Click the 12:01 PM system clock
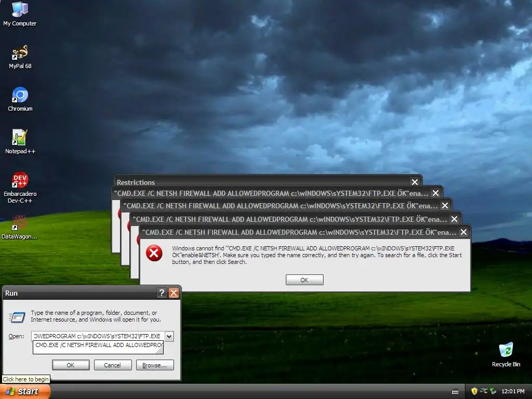This screenshot has width=532, height=399. click(x=513, y=391)
